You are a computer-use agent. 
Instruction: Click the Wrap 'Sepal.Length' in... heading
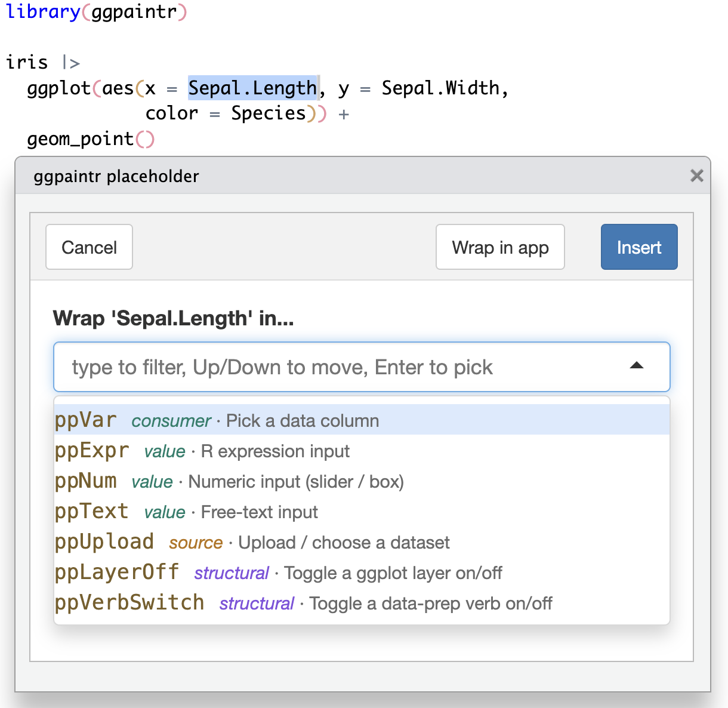click(x=173, y=318)
